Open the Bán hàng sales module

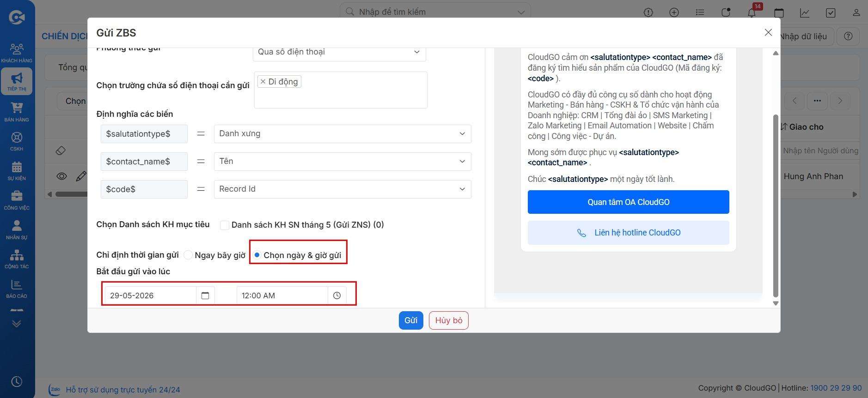[17, 112]
